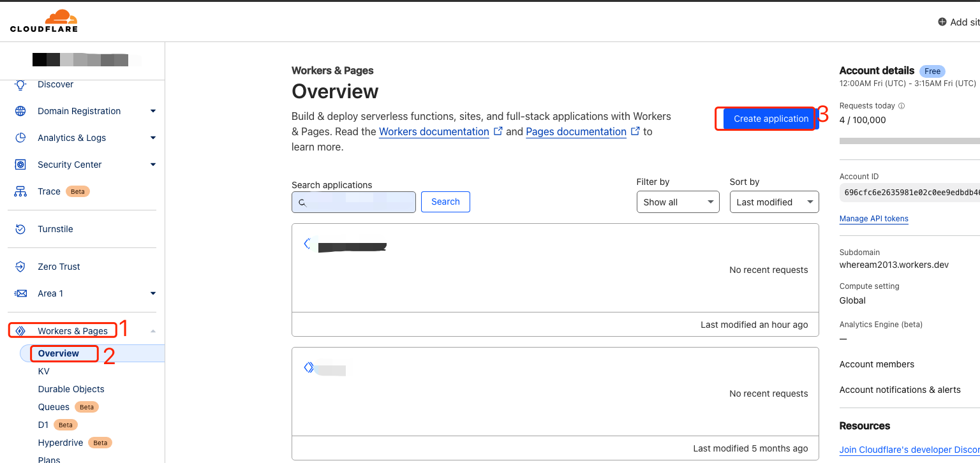Click the redacted account name in the sidebar
Screen dimensions: 980x463
pyautogui.click(x=87, y=61)
